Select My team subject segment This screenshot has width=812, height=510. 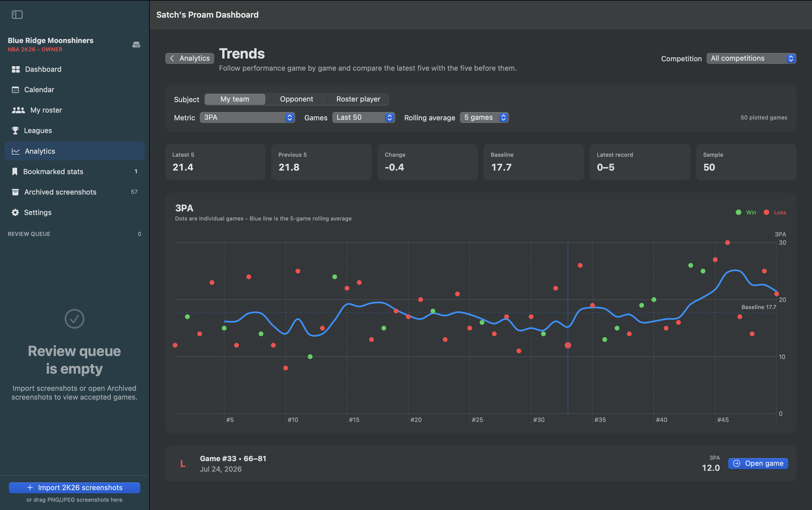pos(235,99)
